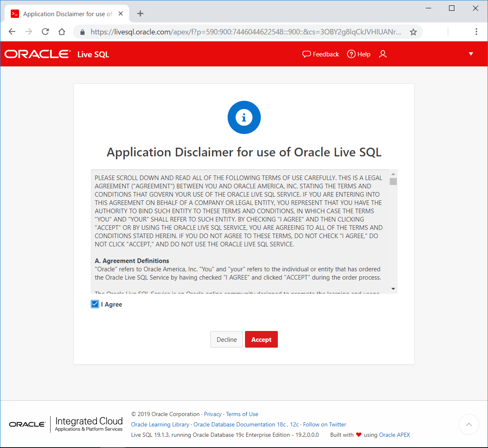Open the user account icon in header
This screenshot has width=488, height=448.
383,54
